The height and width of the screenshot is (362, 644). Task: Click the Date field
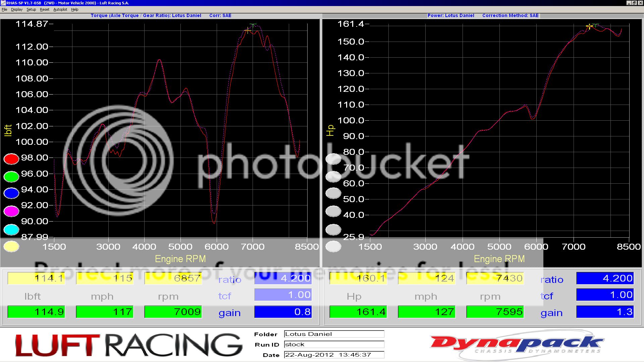tap(334, 355)
